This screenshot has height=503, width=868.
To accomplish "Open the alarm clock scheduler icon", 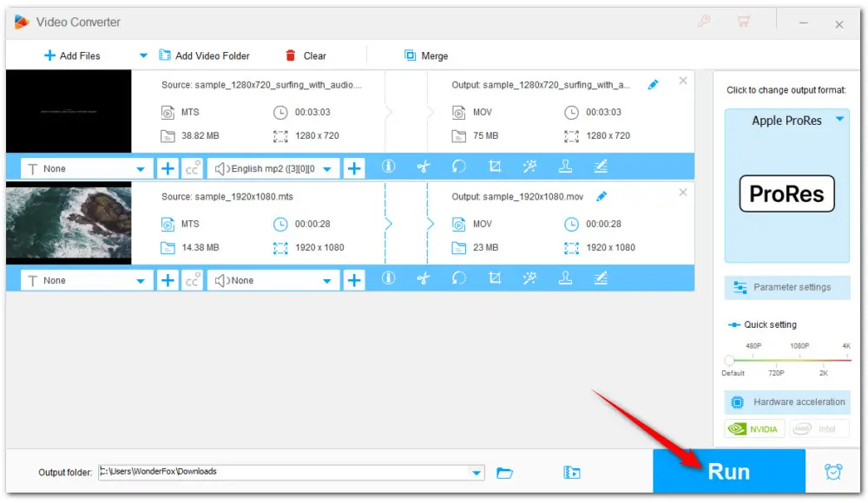I will point(833,472).
